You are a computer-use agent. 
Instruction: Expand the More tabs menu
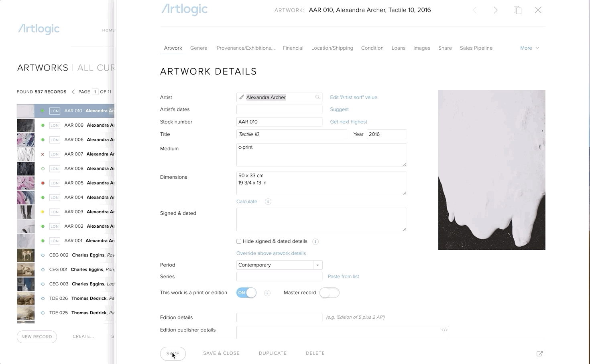[529, 48]
